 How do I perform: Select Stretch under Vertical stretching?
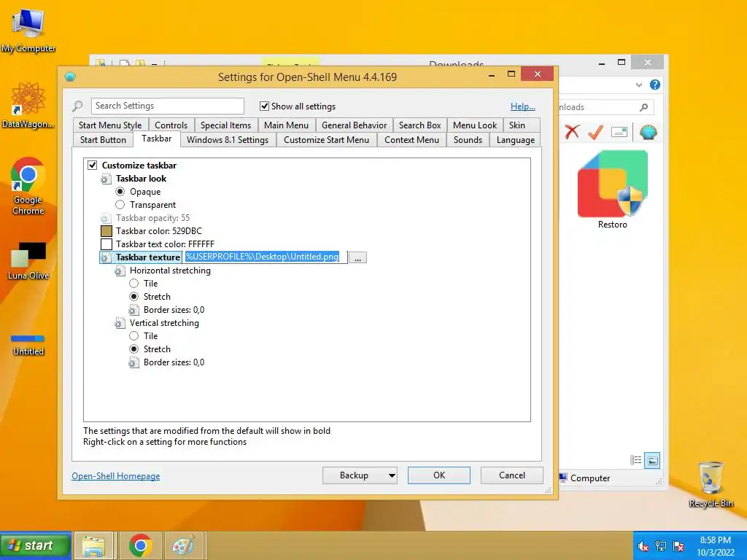(x=134, y=349)
